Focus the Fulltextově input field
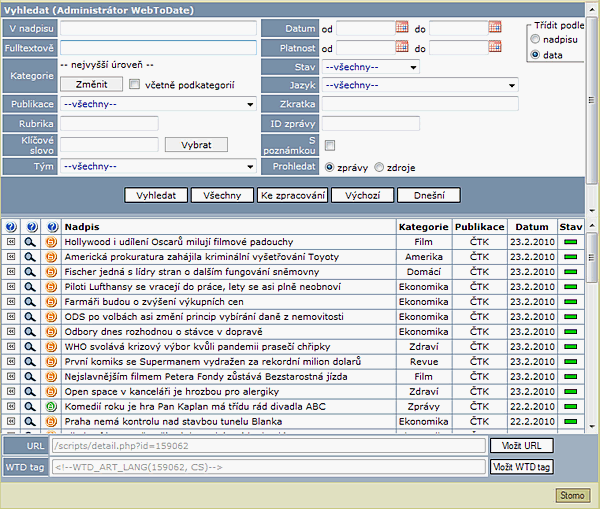Viewport: 600px width, 509px height. 158,47
